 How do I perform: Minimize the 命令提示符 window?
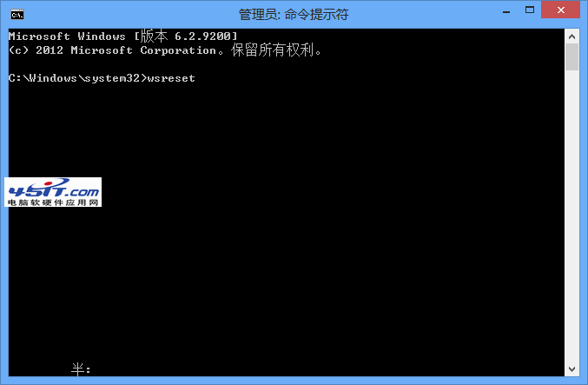point(506,11)
